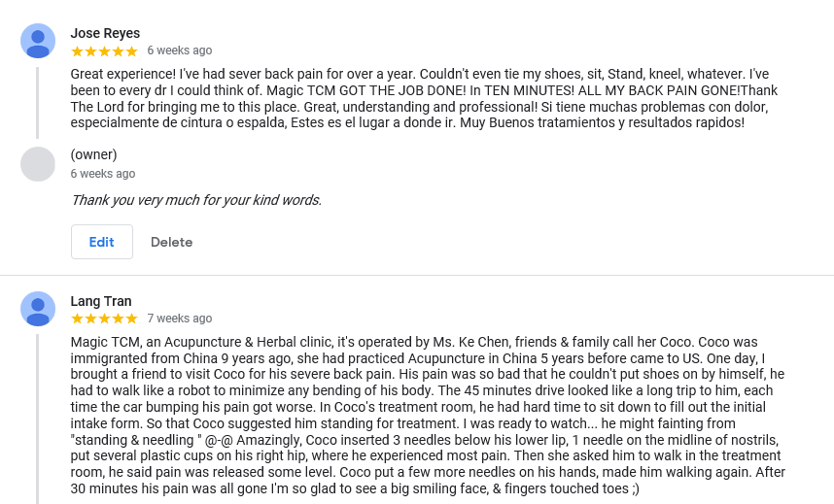Click the '7 weeks ago' timestamp on Lang's review
Image resolution: width=834 pixels, height=504 pixels.
click(180, 319)
